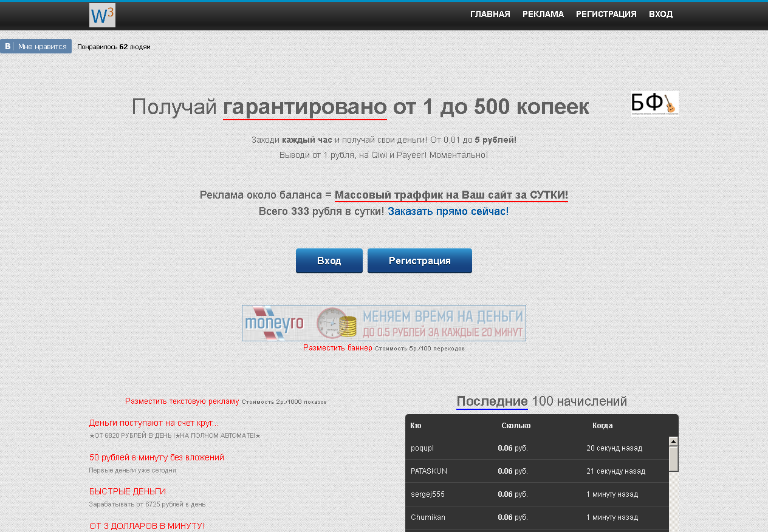The width and height of the screenshot is (768, 532).
Task: Follow the Заказать прямо сейчас! link
Action: [448, 211]
